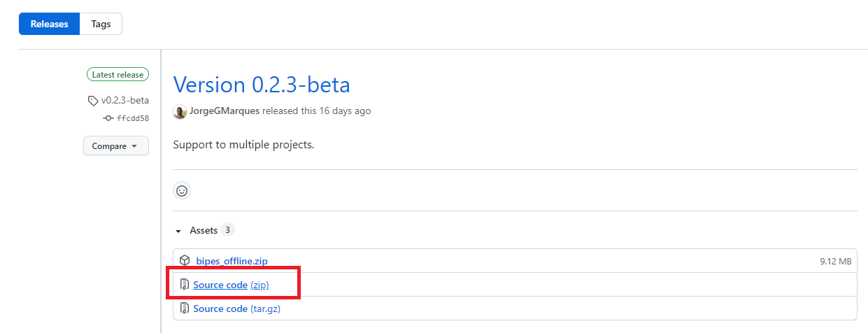Click the tag icon beside v0.2.3-beta
Screen dimensions: 868x333
point(93,101)
